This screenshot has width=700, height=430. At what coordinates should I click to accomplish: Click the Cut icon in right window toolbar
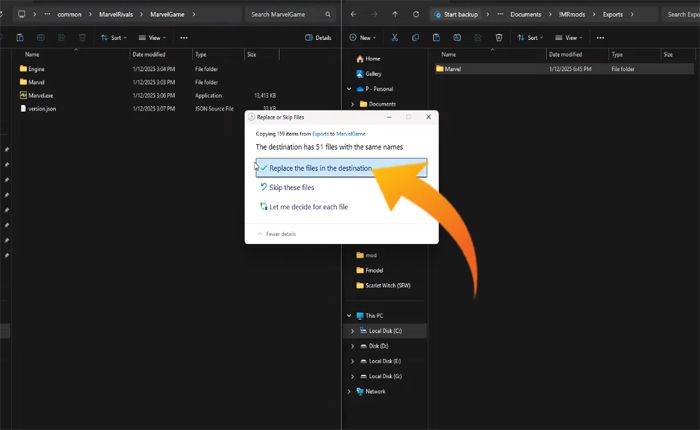click(395, 37)
